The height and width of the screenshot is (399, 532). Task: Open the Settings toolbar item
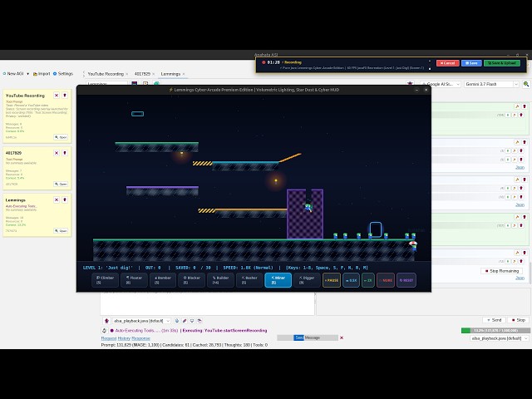[63, 74]
